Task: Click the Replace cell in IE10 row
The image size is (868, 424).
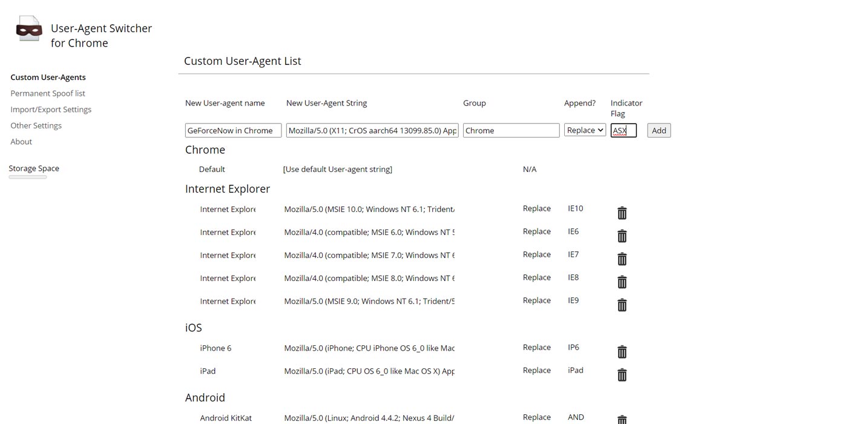Action: (537, 208)
